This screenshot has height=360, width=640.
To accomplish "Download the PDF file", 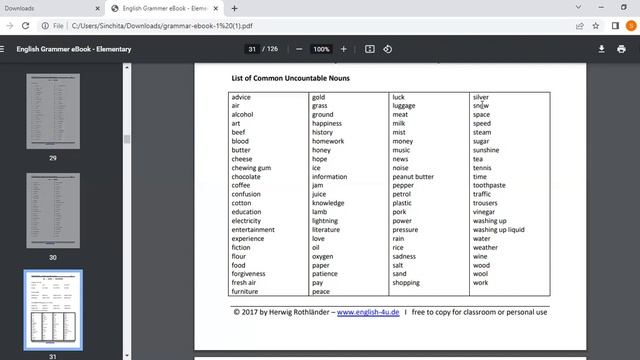I will [601, 49].
